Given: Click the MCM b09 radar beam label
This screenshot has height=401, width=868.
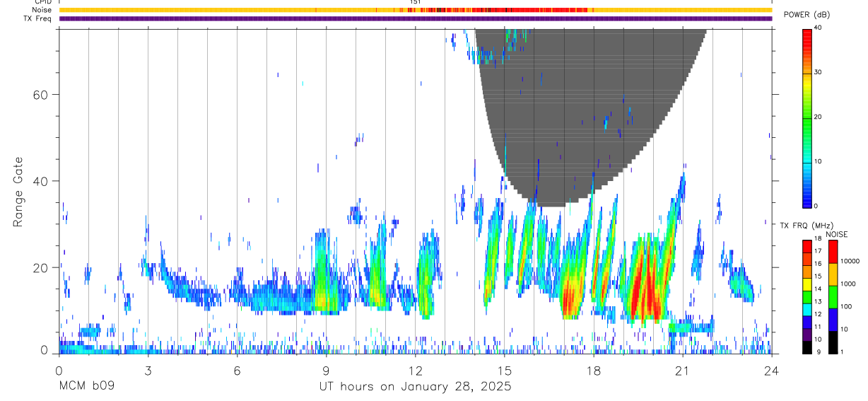Looking at the screenshot, I should click(x=86, y=387).
